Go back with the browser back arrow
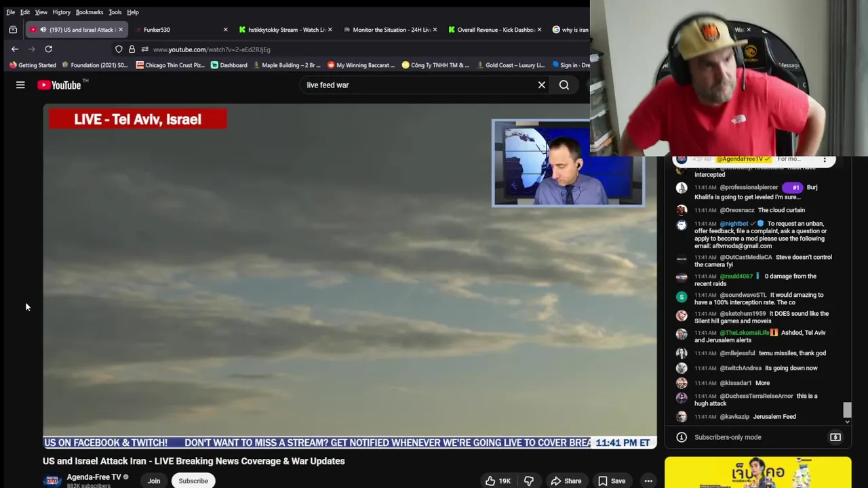 tap(14, 49)
